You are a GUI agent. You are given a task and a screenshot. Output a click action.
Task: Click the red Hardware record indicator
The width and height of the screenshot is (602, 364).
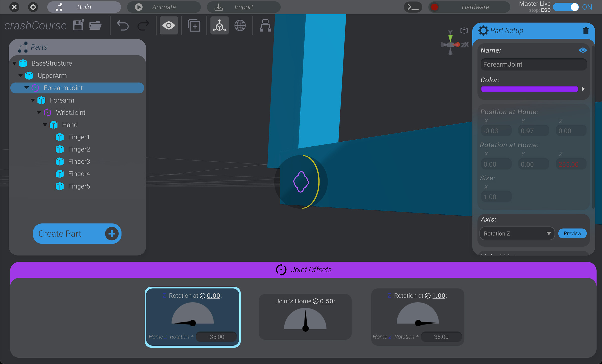click(x=434, y=7)
